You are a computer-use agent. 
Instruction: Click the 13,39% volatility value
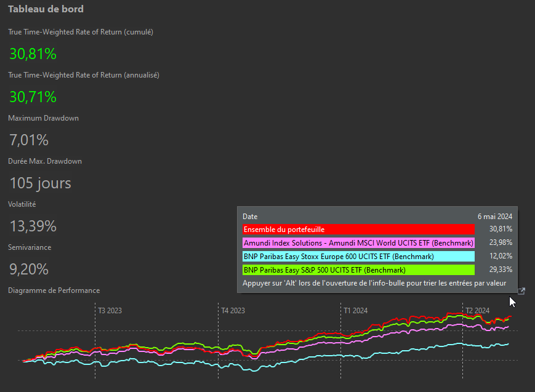[x=33, y=226]
